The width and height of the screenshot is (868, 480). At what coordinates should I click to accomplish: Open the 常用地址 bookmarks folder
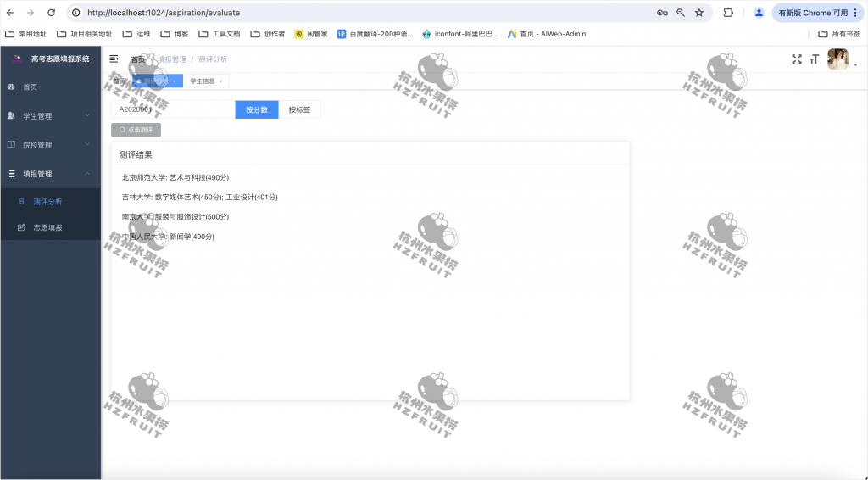tap(26, 34)
